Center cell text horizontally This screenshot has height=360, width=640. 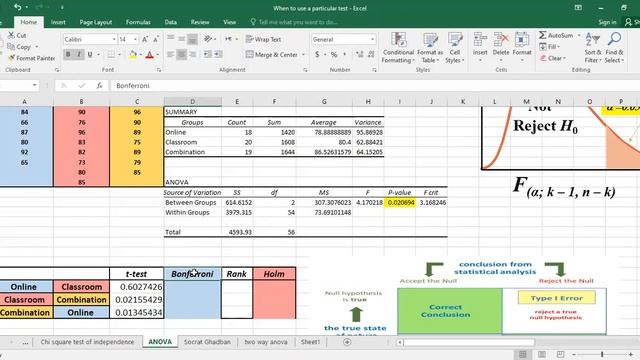(x=181, y=54)
